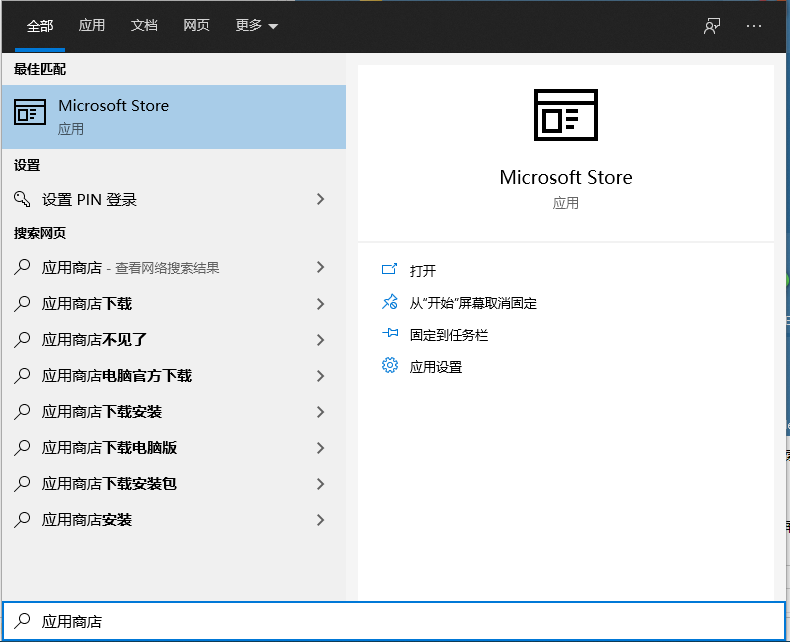Click the search box containing 应用商店
The width and height of the screenshot is (790, 642).
[x=395, y=621]
